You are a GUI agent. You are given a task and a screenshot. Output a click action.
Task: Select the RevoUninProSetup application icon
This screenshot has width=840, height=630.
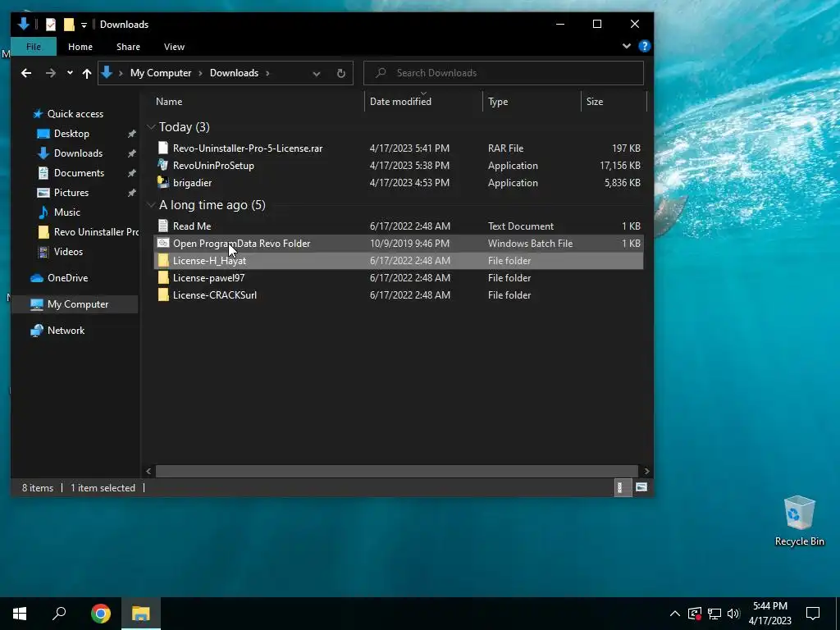163,165
